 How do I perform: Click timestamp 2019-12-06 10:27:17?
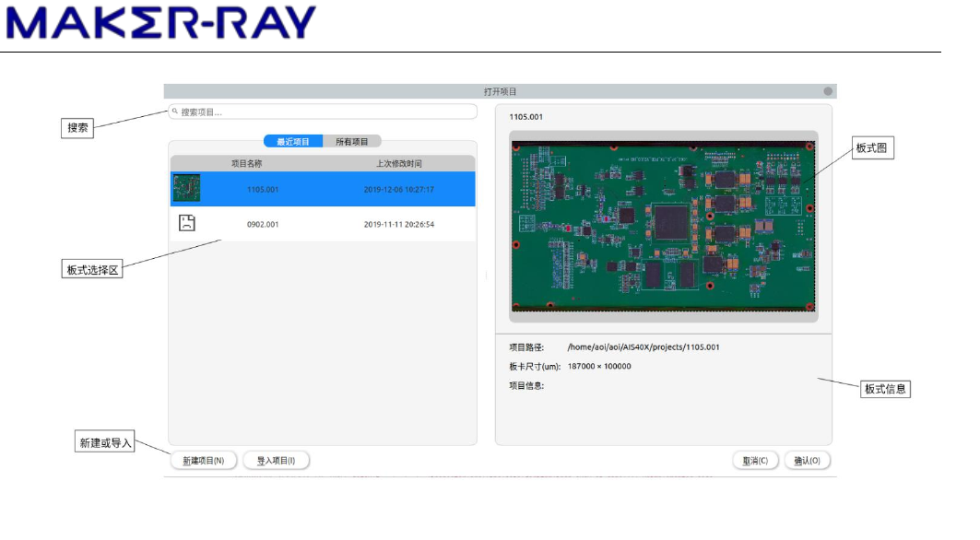point(399,190)
